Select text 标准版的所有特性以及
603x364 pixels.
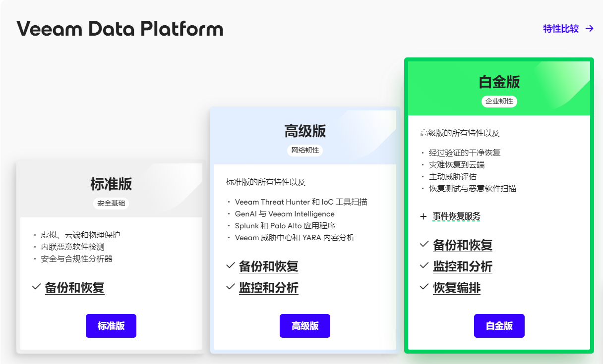pyautogui.click(x=266, y=182)
